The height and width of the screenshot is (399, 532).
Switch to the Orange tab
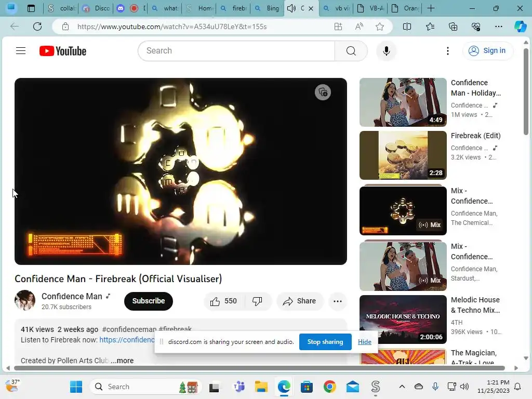pyautogui.click(x=405, y=8)
